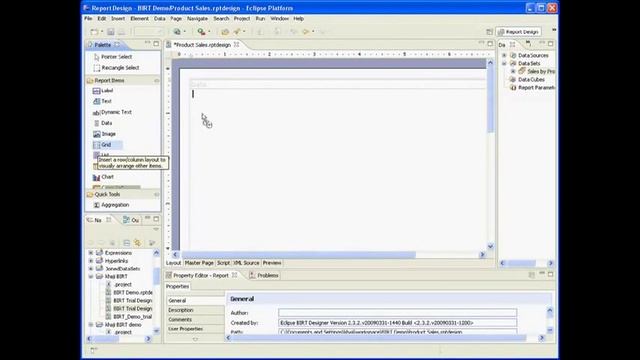Viewport: 640px width, 360px height.
Task: Pick the Data report item
Action: 102,123
